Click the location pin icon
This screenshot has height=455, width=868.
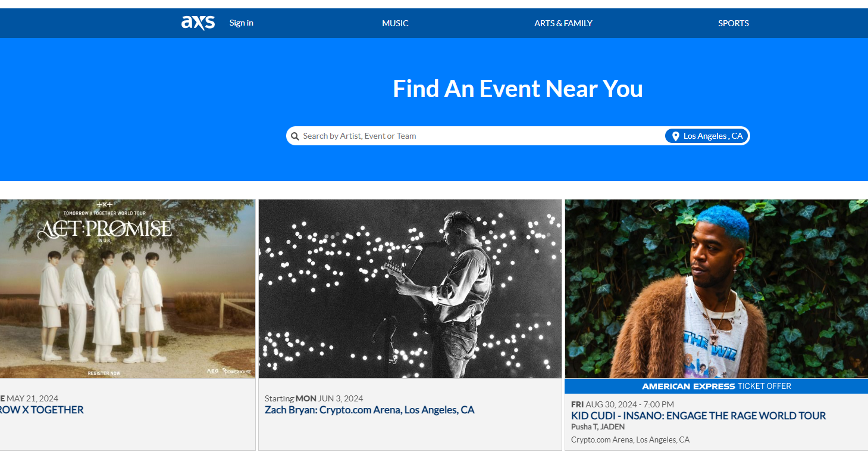click(x=675, y=136)
